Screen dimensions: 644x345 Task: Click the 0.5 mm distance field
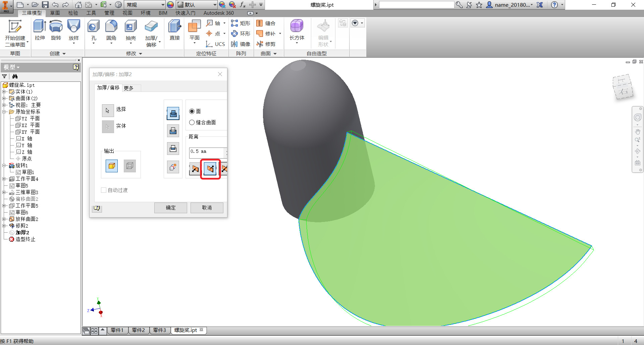[x=208, y=152]
